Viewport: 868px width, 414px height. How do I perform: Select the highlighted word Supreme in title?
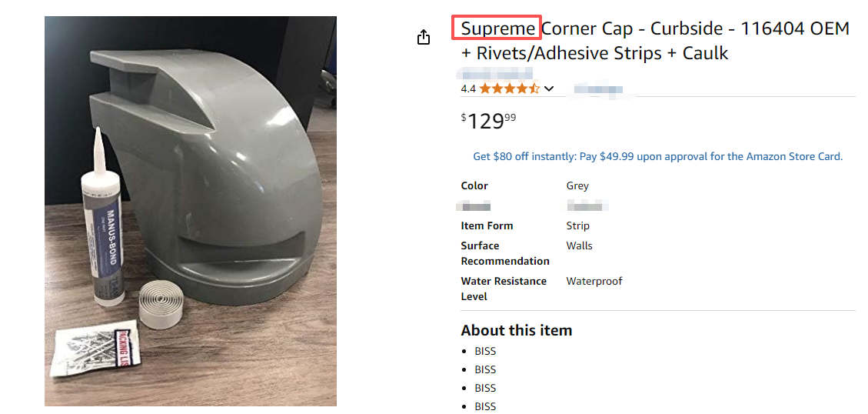(x=497, y=28)
